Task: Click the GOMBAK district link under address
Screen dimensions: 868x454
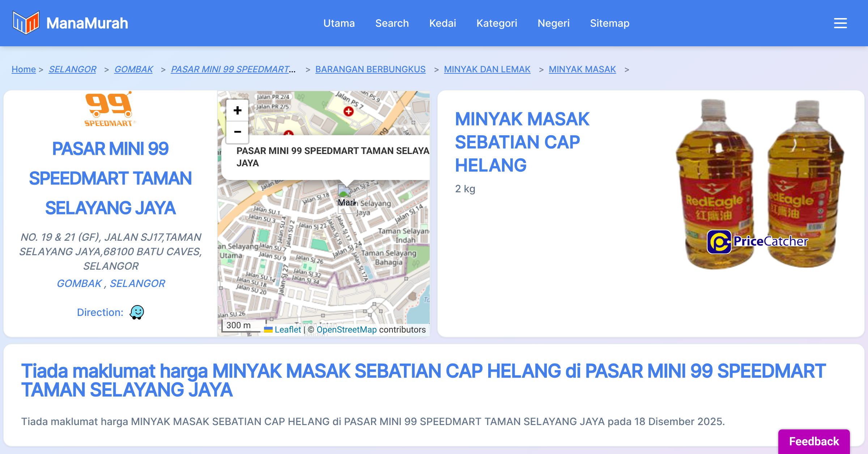Action: coord(79,283)
